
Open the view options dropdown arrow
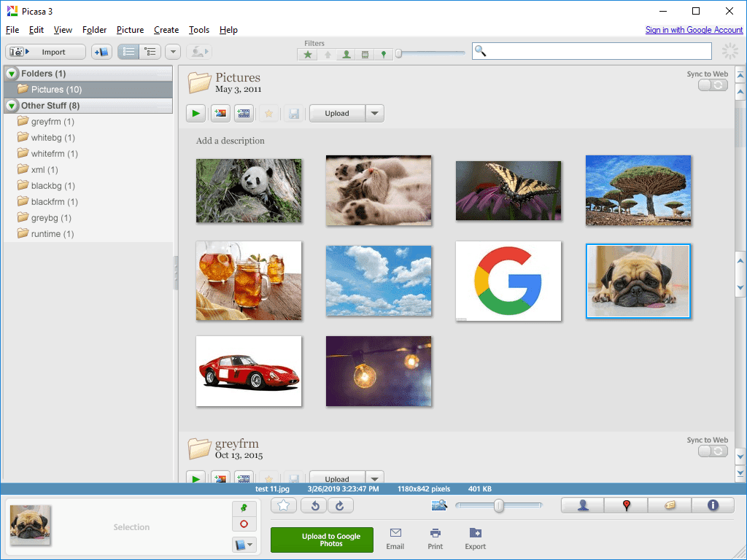pos(173,52)
